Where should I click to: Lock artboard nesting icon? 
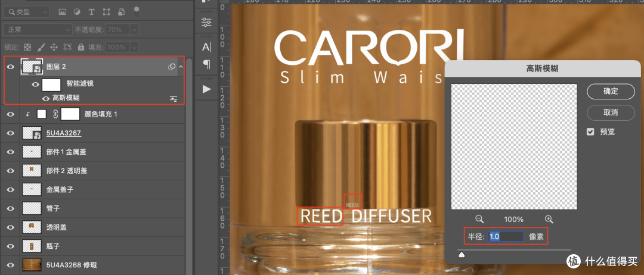67,47
